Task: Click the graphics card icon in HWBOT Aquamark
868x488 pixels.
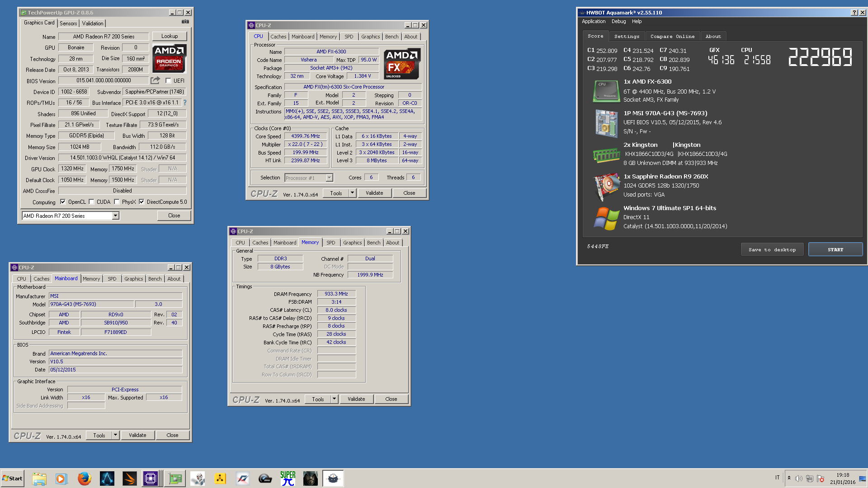Action: pos(606,186)
